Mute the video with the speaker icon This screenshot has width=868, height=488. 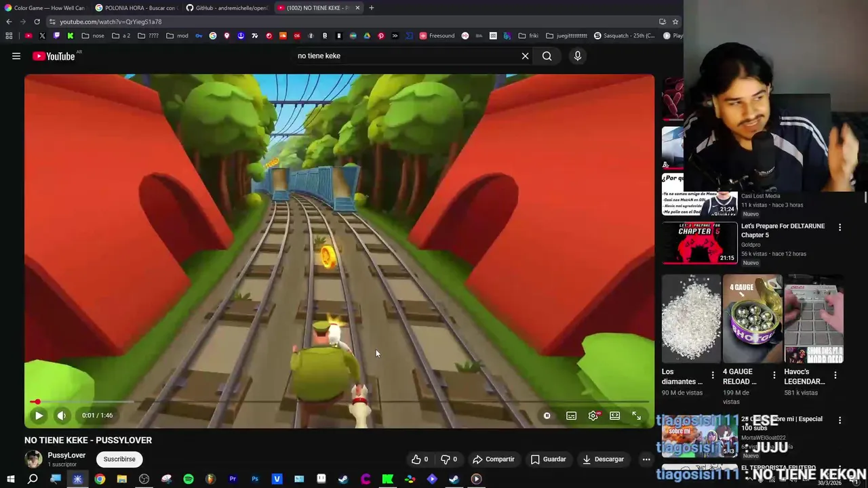61,415
